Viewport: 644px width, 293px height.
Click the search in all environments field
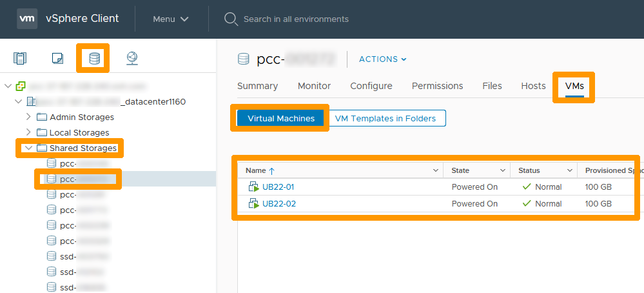point(296,19)
